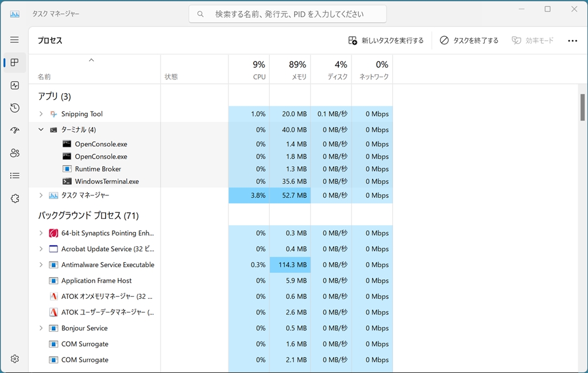
Task: Click the ATOK ユーザーデータマネージャー icon
Action: 53,312
